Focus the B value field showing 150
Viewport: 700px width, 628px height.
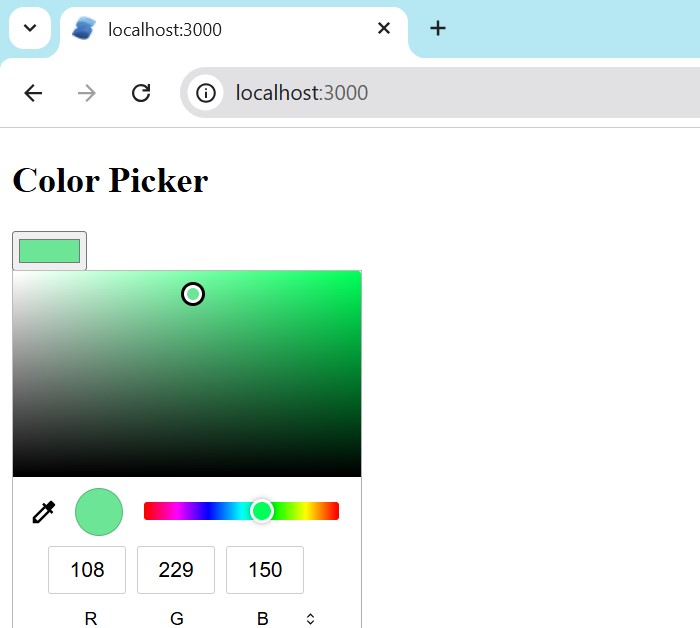point(265,570)
